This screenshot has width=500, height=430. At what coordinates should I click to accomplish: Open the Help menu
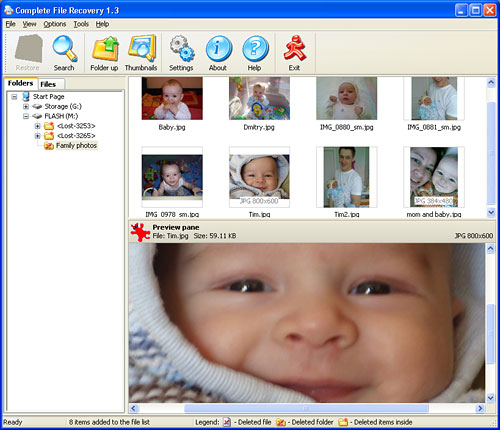(102, 24)
